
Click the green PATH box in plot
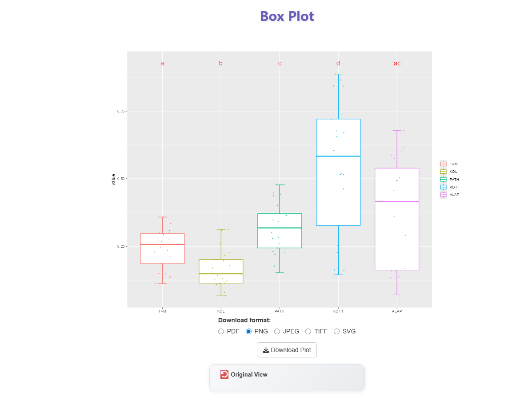[x=280, y=230]
